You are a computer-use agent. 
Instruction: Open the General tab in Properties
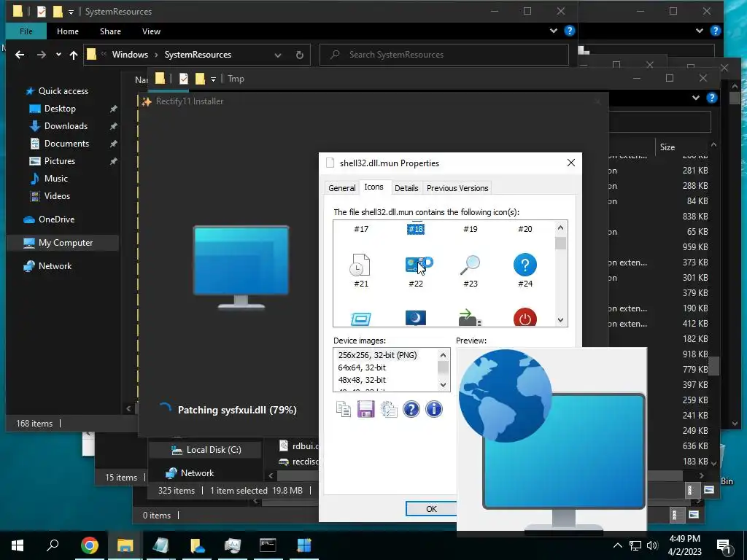pos(341,188)
